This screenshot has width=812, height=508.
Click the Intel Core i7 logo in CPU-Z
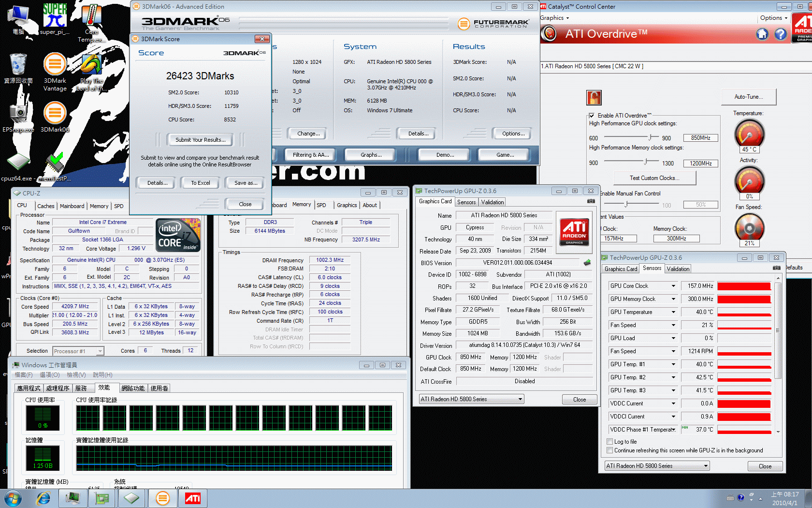point(178,235)
